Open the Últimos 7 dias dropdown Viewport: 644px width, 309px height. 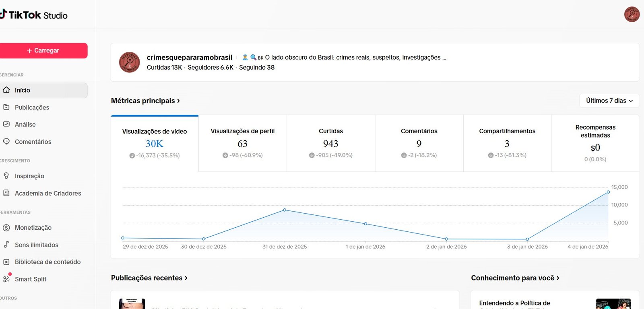(x=609, y=101)
